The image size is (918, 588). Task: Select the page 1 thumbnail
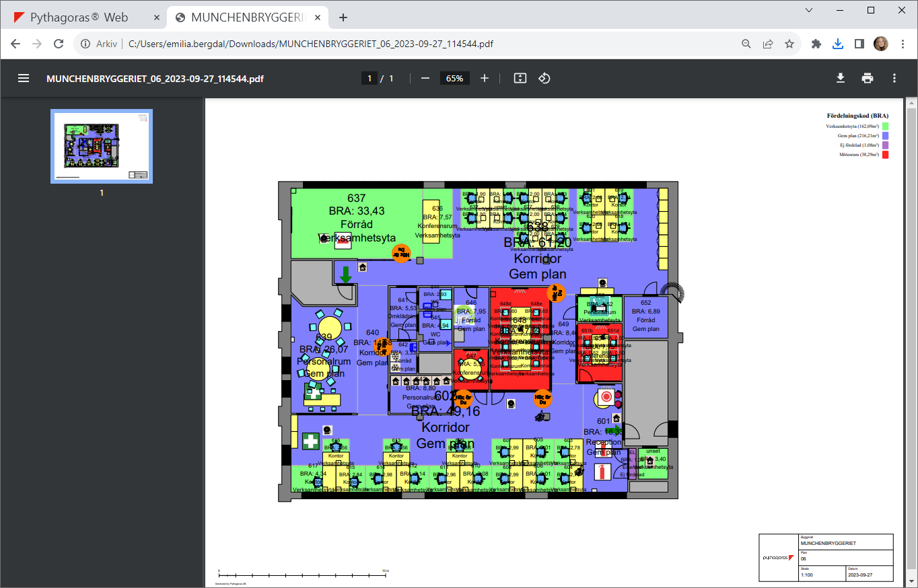pos(102,146)
